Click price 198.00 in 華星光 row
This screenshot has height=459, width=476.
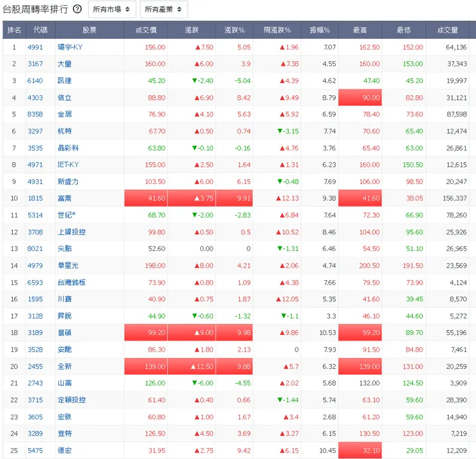[x=155, y=265]
